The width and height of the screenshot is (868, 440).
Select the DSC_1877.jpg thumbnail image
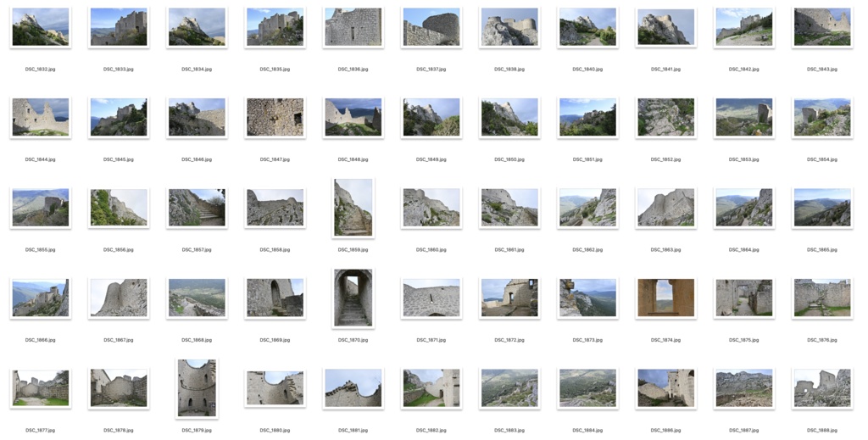pyautogui.click(x=41, y=388)
